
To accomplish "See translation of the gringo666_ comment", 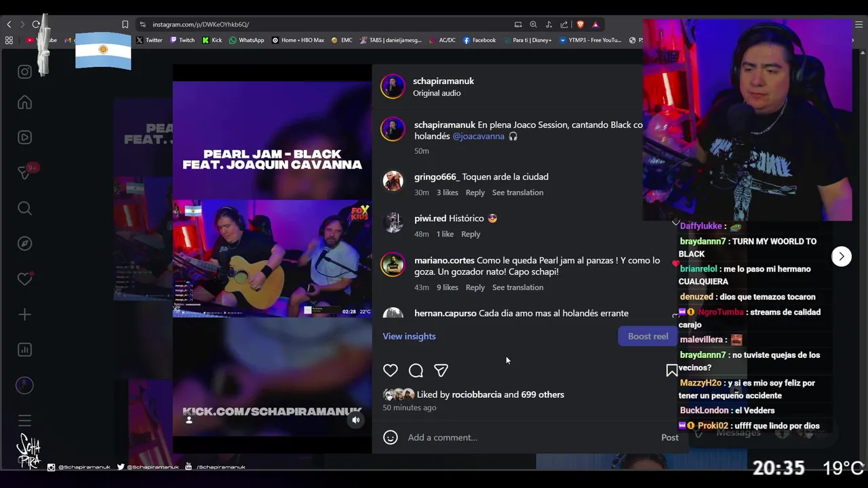I will tap(517, 192).
